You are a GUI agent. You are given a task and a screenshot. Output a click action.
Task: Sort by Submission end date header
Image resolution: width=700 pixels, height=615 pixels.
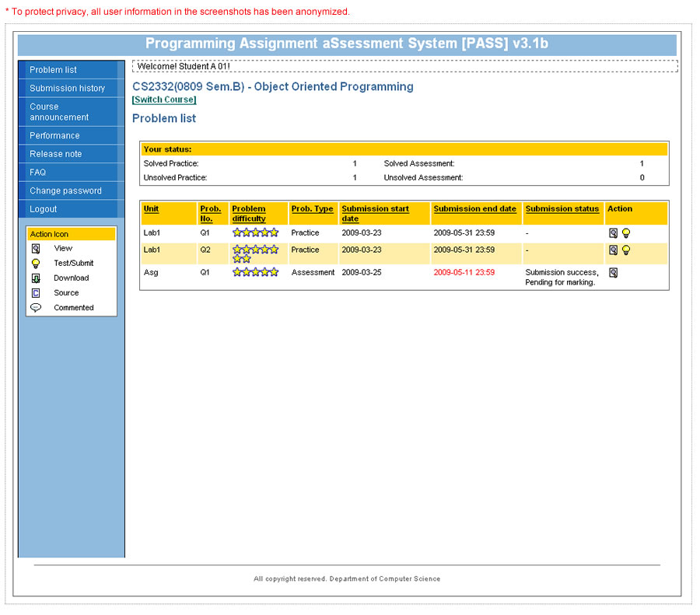tap(474, 209)
